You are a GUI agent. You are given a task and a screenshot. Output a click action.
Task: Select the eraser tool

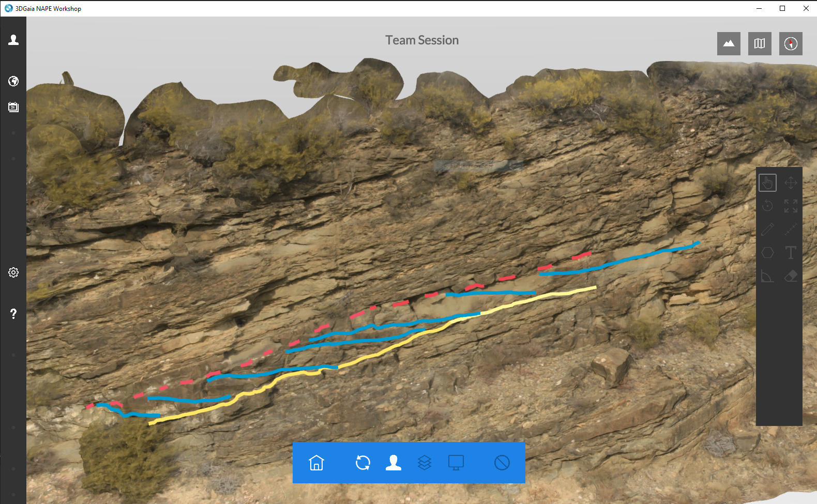(x=791, y=276)
